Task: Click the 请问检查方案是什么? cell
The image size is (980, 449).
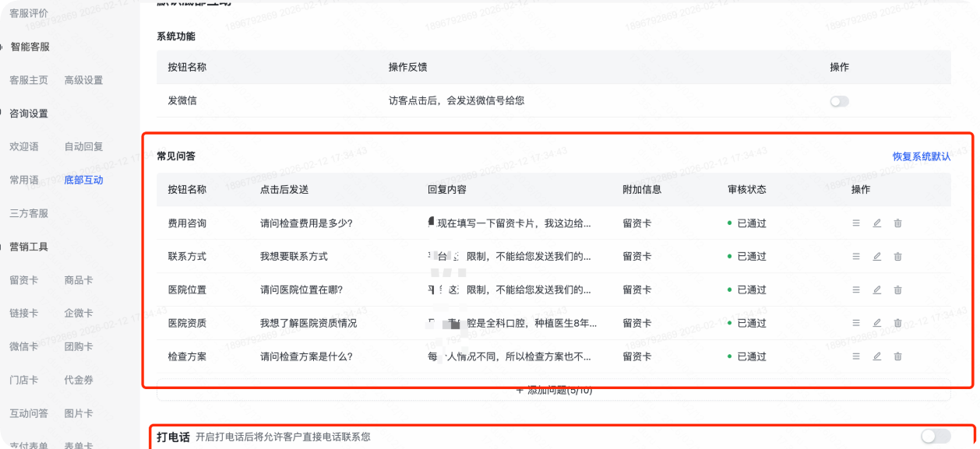Action: [x=306, y=356]
